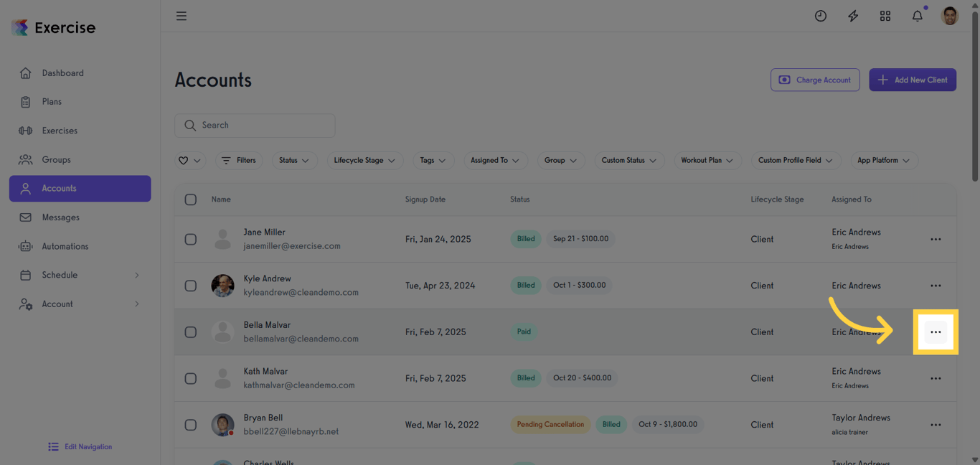Open the three-dot menu for Jane Miller

[936, 239]
